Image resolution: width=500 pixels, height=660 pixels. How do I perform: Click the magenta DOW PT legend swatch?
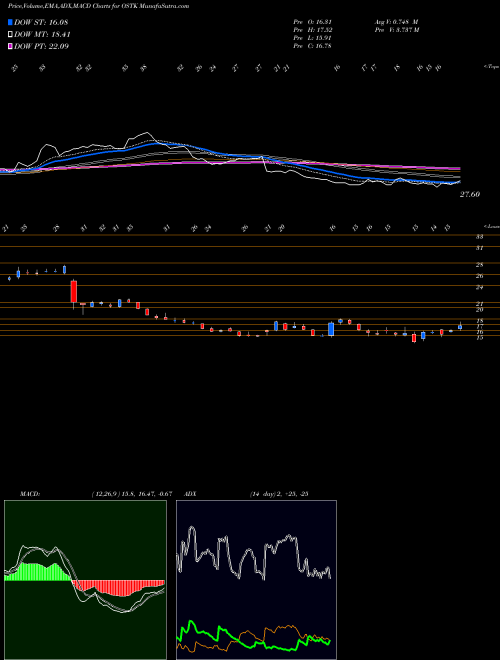pyautogui.click(x=10, y=46)
